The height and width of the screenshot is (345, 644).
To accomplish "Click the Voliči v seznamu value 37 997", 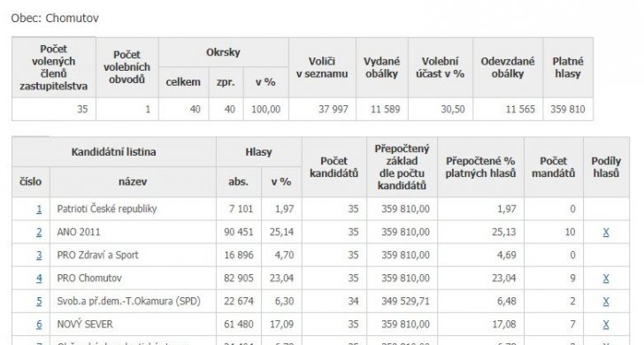I will (333, 110).
